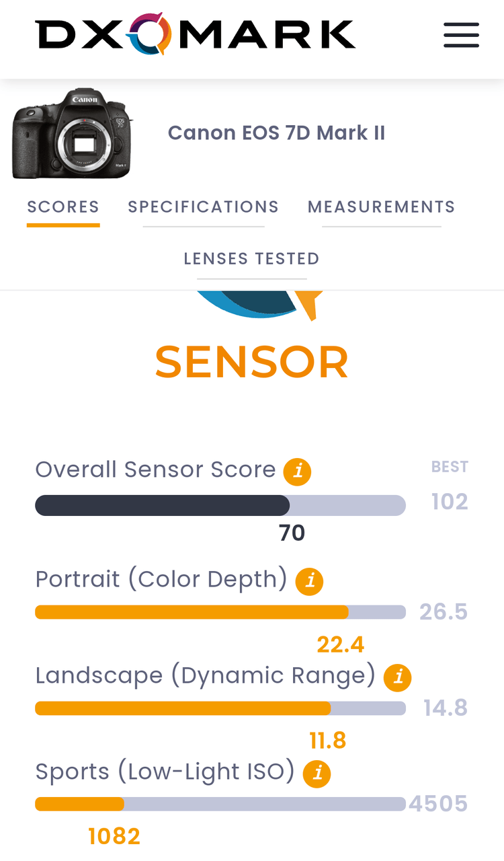Click the DXOMARK logo
504x861 pixels.
pos(195,34)
